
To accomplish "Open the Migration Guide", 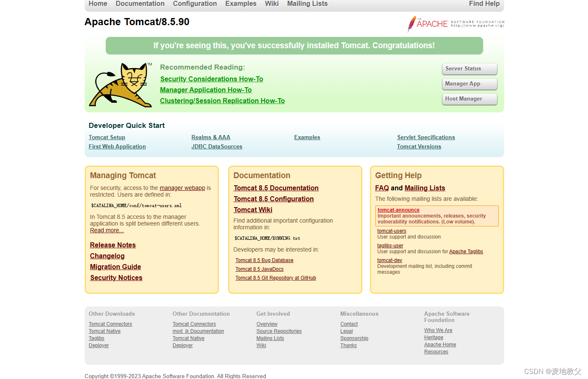I will (115, 267).
